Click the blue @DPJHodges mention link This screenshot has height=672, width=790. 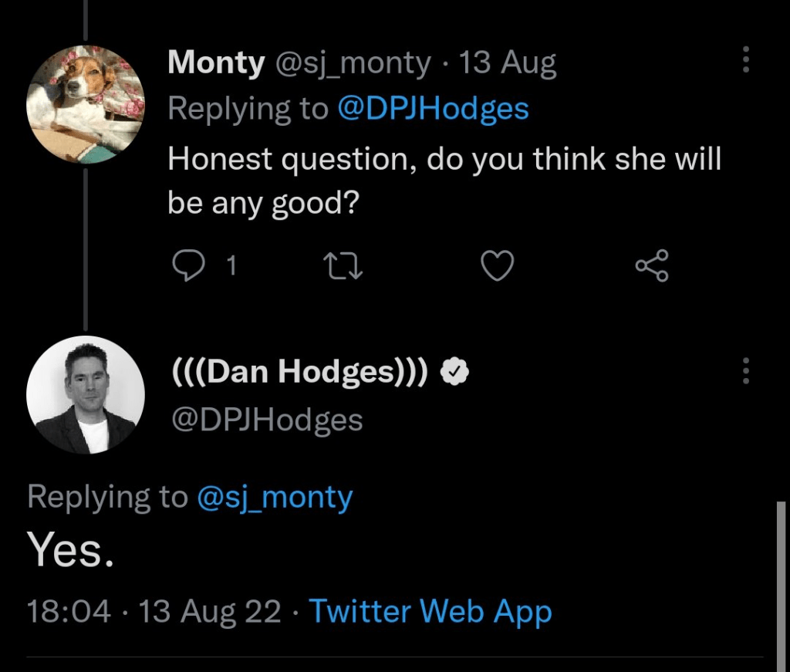tap(433, 109)
